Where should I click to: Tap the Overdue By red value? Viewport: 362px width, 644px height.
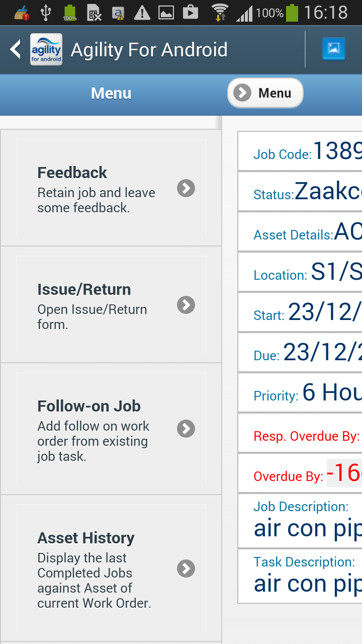[x=344, y=473]
